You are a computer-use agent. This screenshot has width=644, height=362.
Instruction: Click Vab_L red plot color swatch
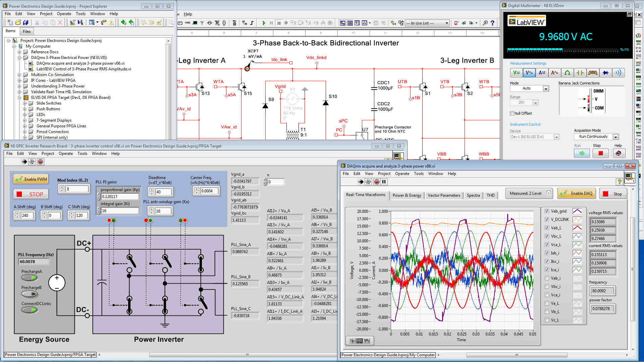click(x=577, y=228)
